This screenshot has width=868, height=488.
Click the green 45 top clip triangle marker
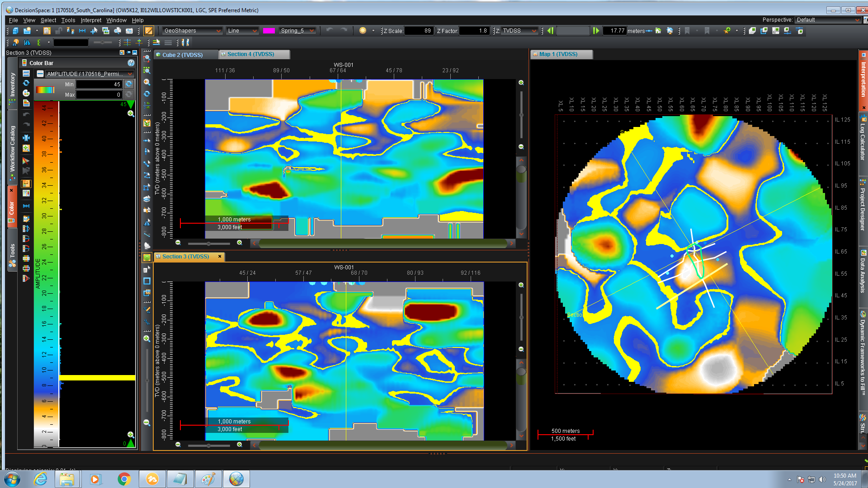pos(131,104)
